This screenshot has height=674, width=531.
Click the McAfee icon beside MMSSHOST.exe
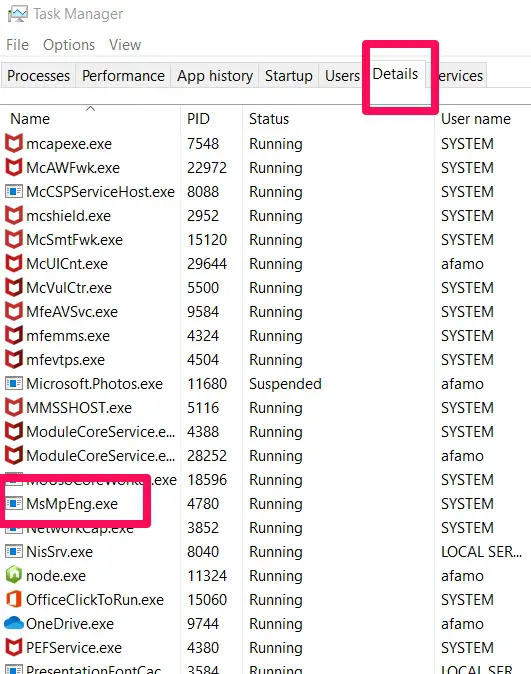point(14,407)
